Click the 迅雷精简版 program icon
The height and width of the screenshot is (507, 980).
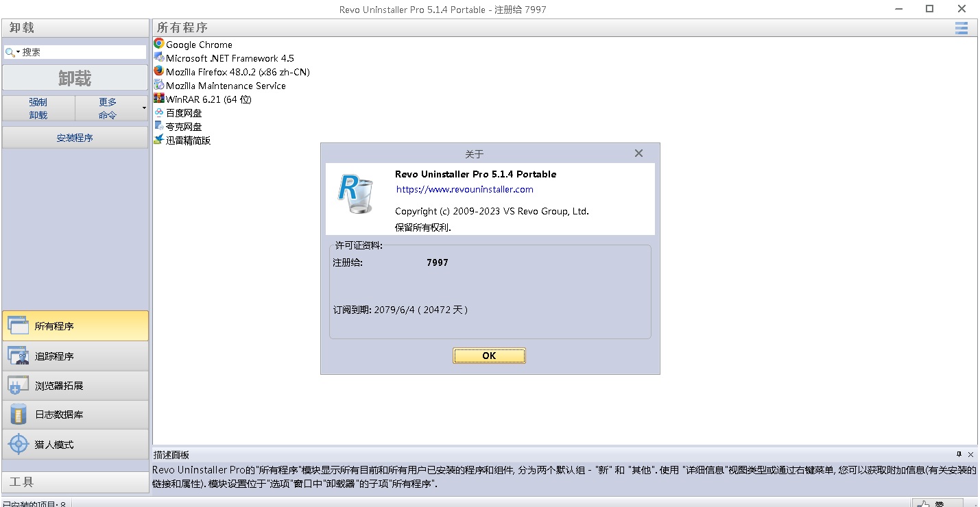click(x=159, y=140)
